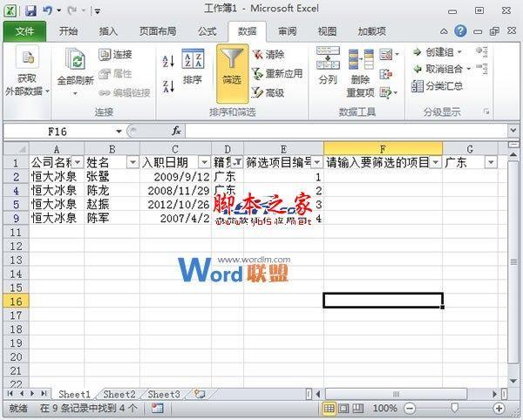The image size is (523, 420).
Task: Open Get External Data (获取外部数据)
Action: (27, 71)
